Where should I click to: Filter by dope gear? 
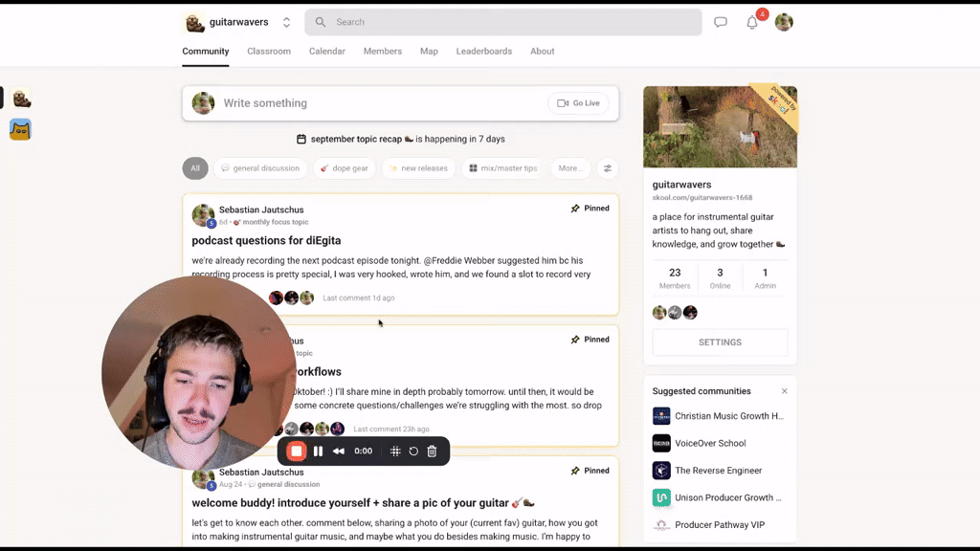click(345, 168)
